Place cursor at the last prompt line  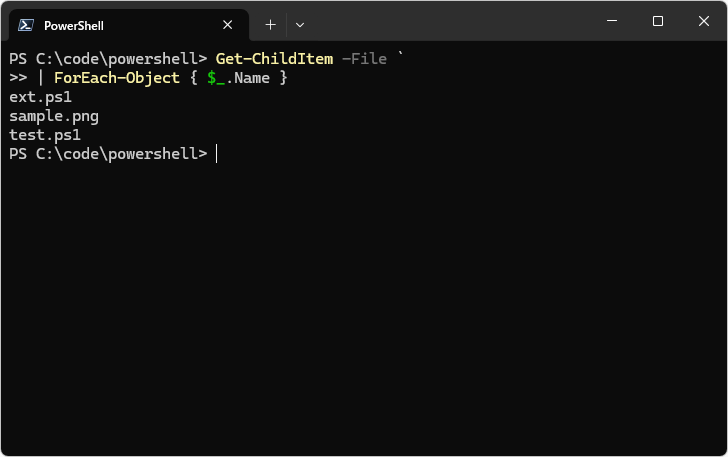(x=216, y=154)
